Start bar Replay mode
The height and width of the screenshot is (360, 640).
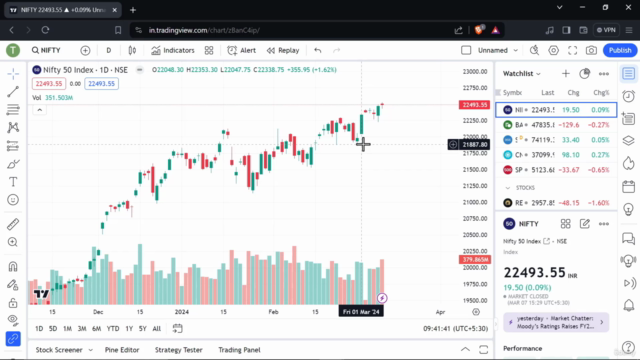[x=283, y=50]
